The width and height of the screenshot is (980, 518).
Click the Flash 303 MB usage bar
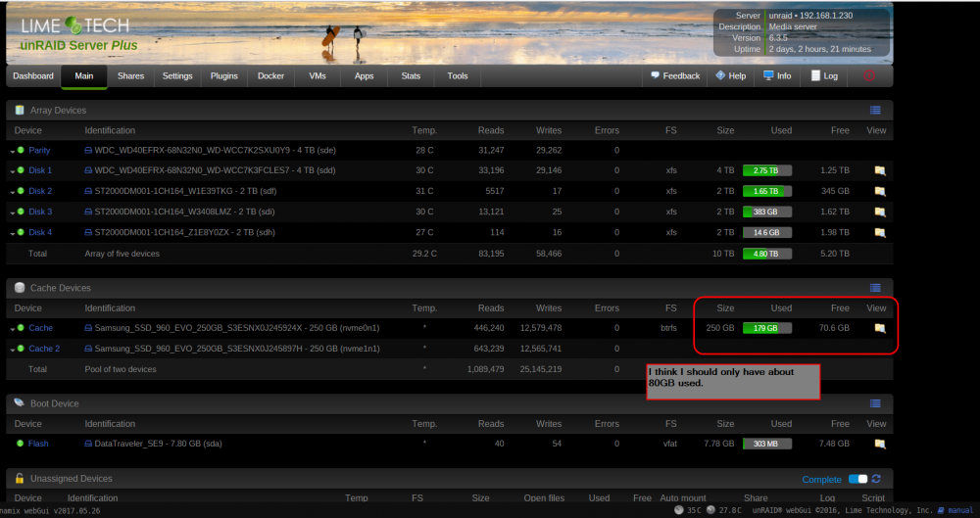click(x=767, y=444)
